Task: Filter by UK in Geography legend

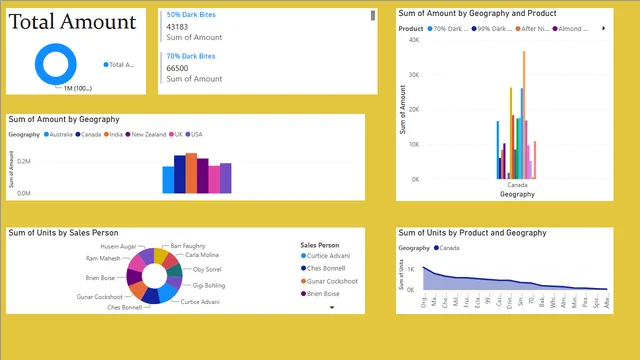Action: [x=176, y=134]
